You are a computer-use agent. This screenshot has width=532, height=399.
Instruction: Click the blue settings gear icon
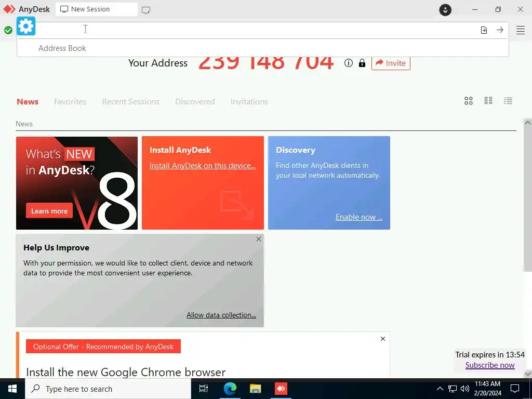26,26
